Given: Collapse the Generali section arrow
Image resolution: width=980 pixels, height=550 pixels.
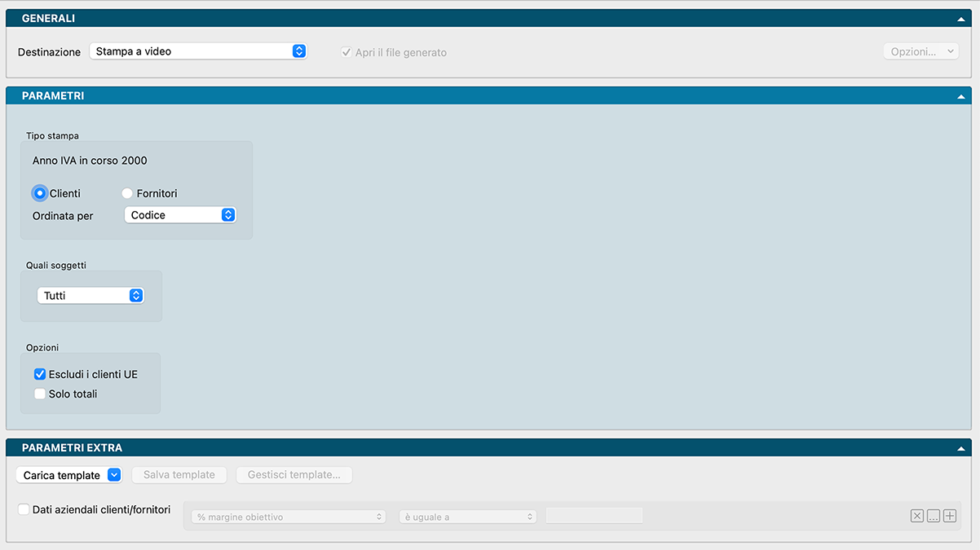Looking at the screenshot, I should 961,19.
